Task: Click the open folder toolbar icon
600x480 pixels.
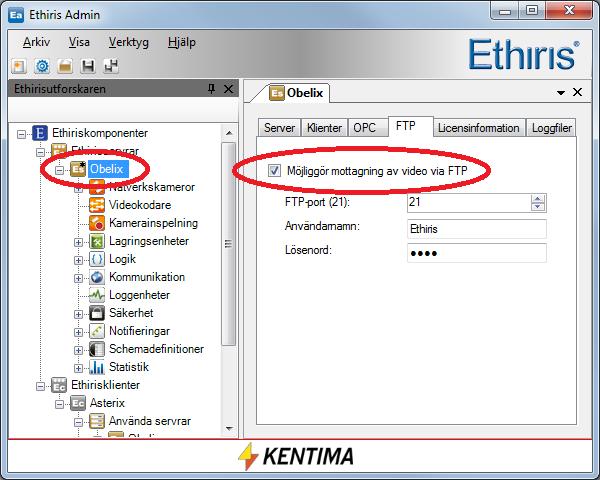Action: [x=65, y=66]
